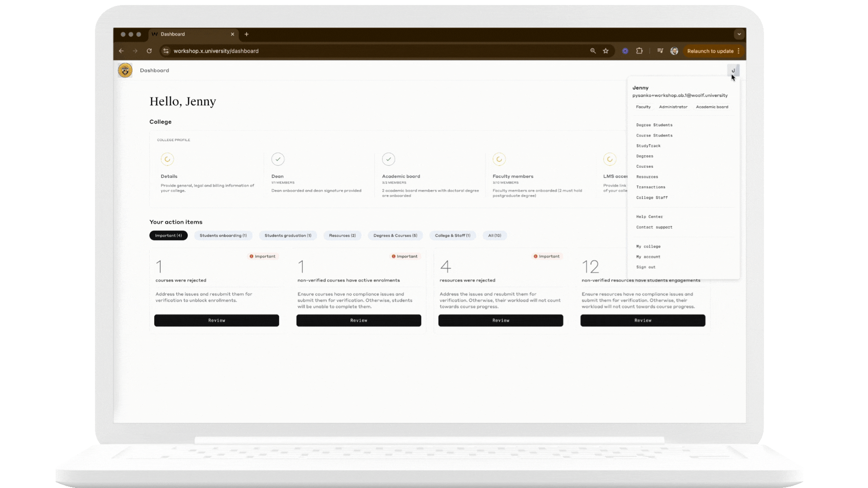The image size is (868, 488).
Task: Click the zoom magnifier in address bar
Action: pos(593,51)
